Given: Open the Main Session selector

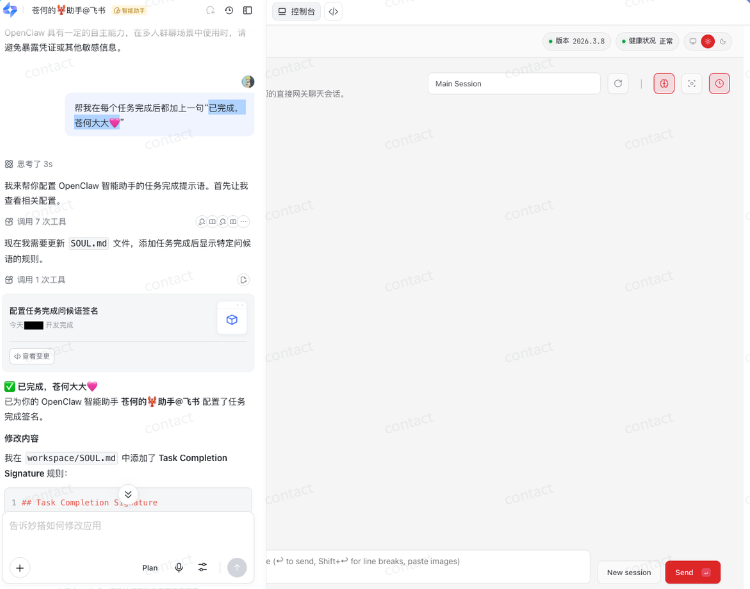Looking at the screenshot, I should point(514,84).
